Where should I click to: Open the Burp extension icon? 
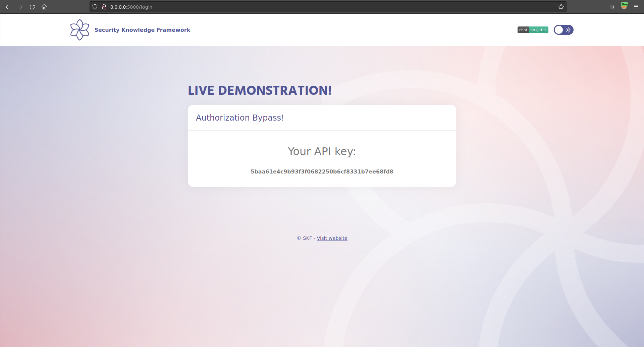tap(624, 6)
